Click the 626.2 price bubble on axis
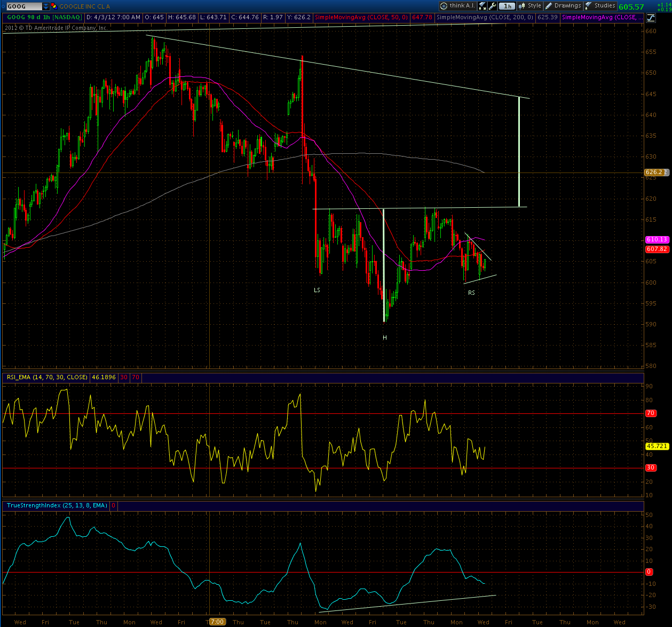Viewport: 672px width, 627px height. (x=655, y=173)
